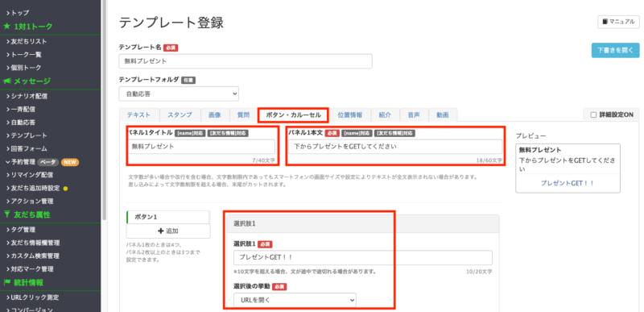The height and width of the screenshot is (312, 644).
Task: Switch to the スタンプ tab
Action: click(180, 115)
